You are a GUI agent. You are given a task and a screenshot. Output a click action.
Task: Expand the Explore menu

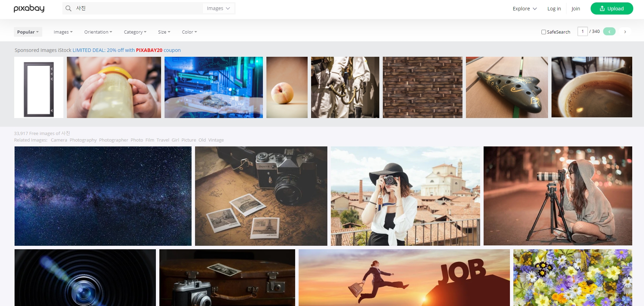pyautogui.click(x=525, y=9)
